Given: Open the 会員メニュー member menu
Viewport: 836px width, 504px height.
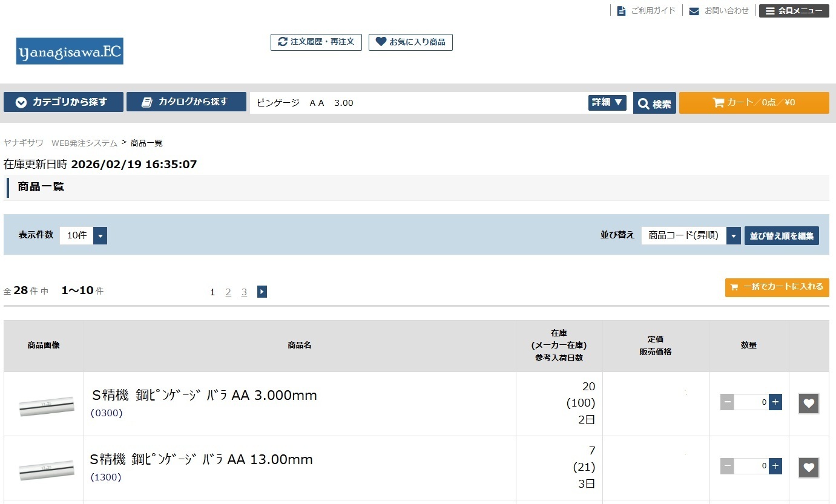Looking at the screenshot, I should [794, 11].
